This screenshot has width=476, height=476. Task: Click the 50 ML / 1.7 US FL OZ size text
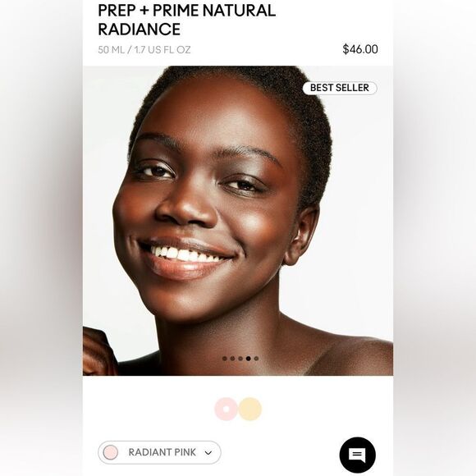click(x=144, y=50)
